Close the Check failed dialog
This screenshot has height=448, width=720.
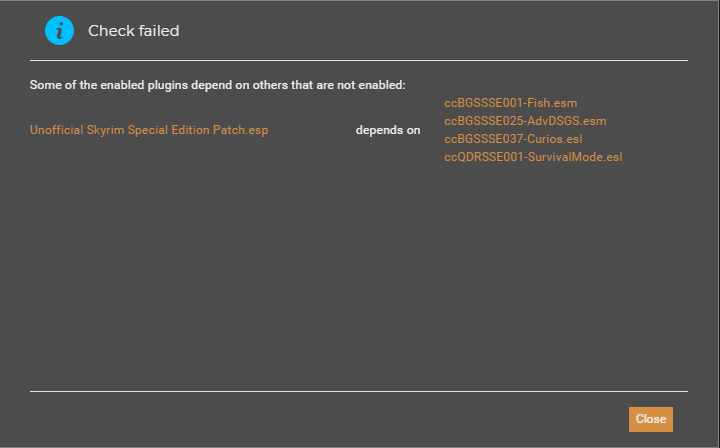pyautogui.click(x=650, y=419)
